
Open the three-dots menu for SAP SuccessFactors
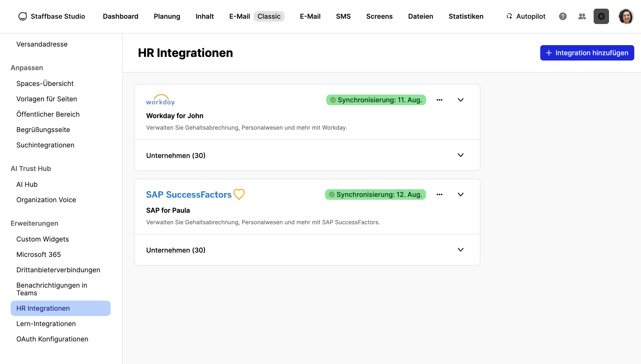(x=439, y=194)
